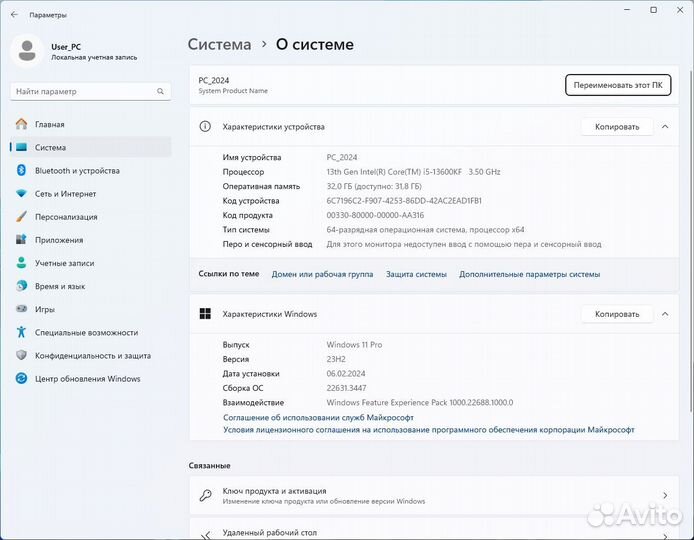Viewport: 694px width, 540px height.
Task: Open Дополнительные параметры системы link
Action: (x=529, y=274)
